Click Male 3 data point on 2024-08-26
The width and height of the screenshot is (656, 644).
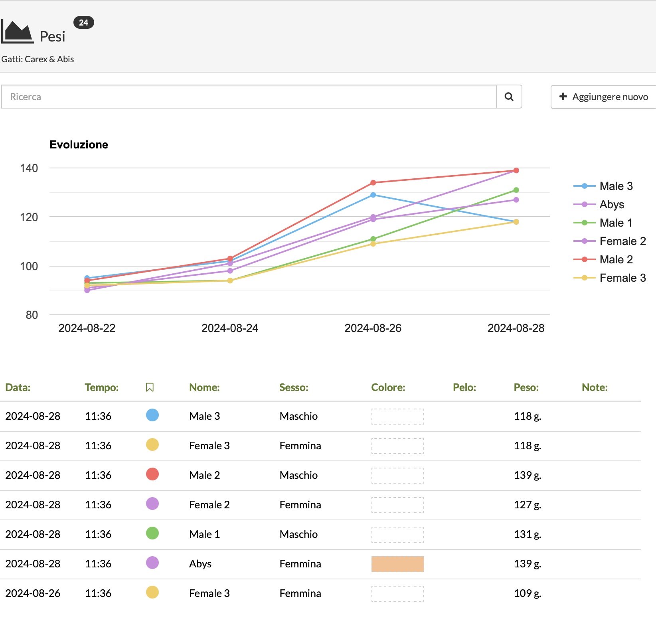click(x=373, y=195)
